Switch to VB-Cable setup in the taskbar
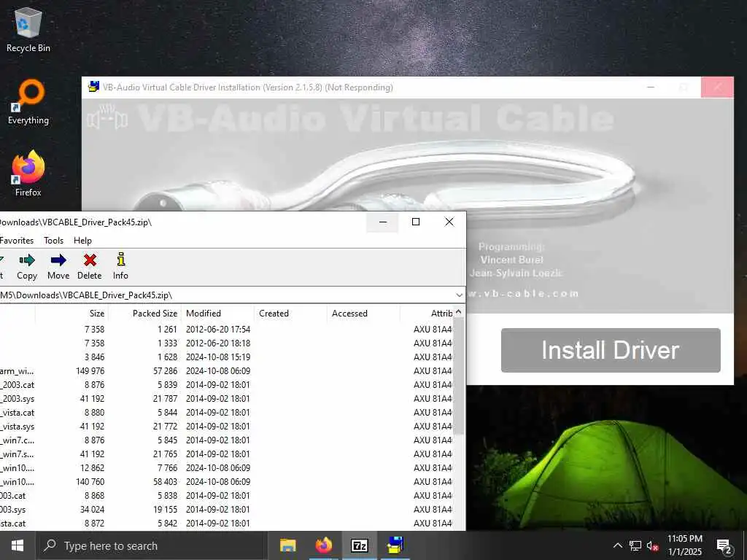This screenshot has width=747, height=560. (x=395, y=545)
